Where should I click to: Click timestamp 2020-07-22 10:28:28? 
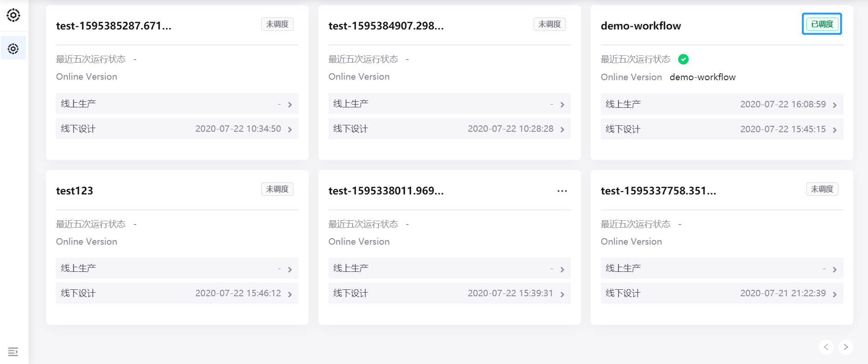pyautogui.click(x=510, y=129)
